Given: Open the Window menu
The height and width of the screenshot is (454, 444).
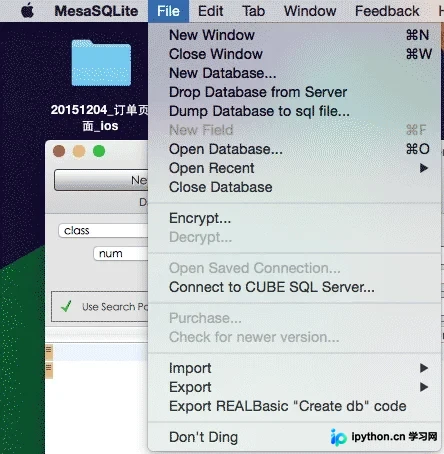Looking at the screenshot, I should click(310, 11).
